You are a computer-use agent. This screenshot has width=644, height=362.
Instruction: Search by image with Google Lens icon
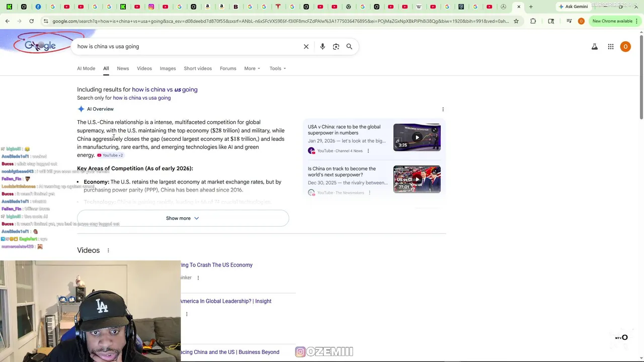tap(336, 46)
